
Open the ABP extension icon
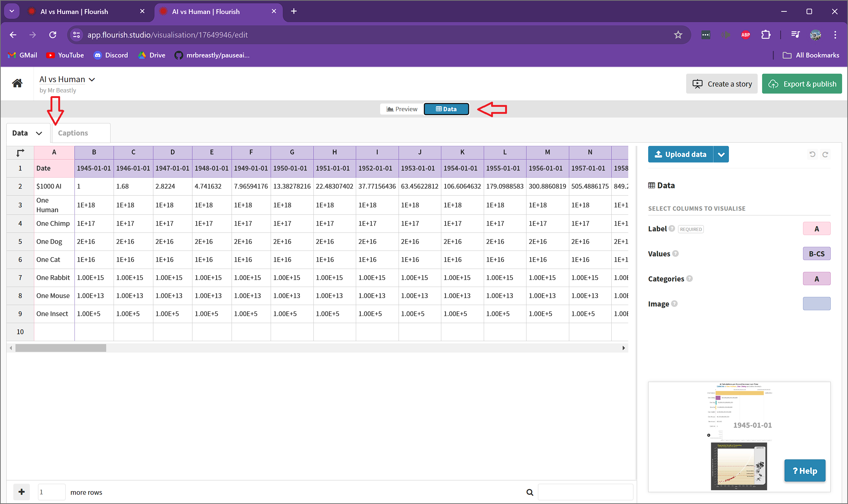pos(745,34)
